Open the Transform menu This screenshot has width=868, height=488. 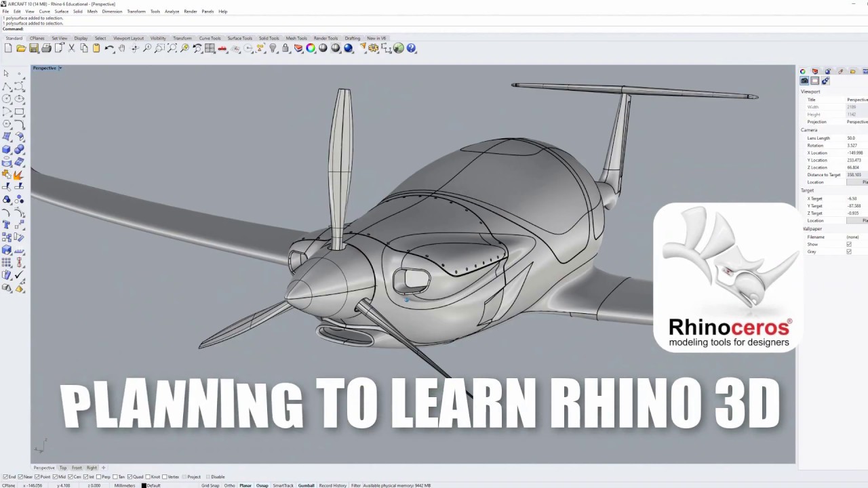point(136,12)
